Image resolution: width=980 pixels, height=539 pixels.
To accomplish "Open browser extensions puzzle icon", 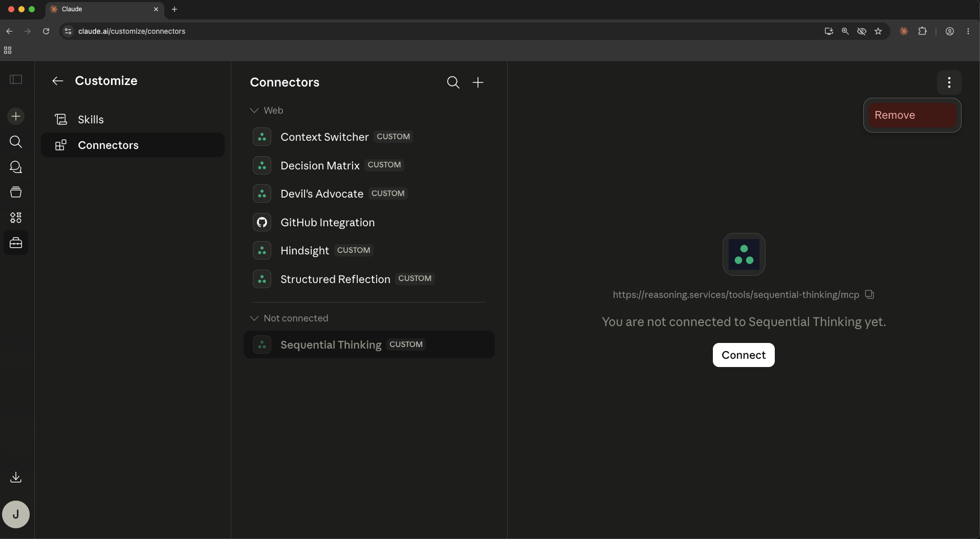I will (x=922, y=31).
